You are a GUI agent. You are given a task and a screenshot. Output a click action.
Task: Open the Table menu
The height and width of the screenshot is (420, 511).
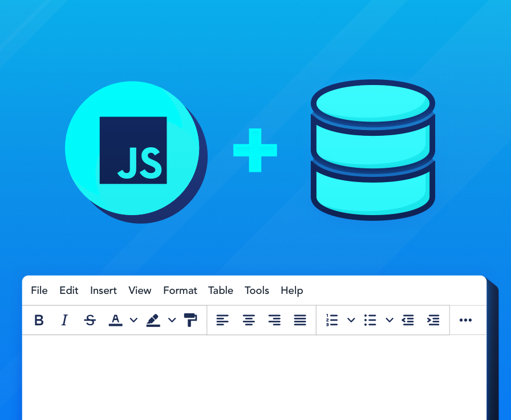(221, 290)
